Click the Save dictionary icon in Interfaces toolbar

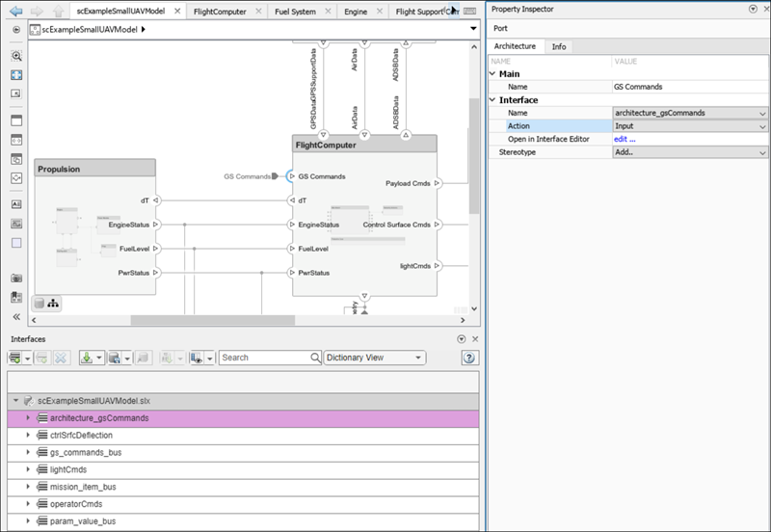click(115, 358)
